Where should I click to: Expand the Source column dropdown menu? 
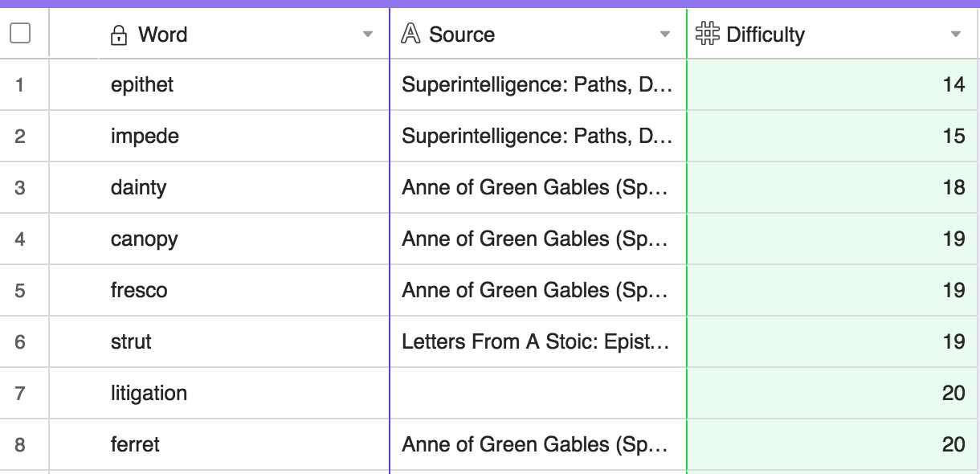[664, 35]
